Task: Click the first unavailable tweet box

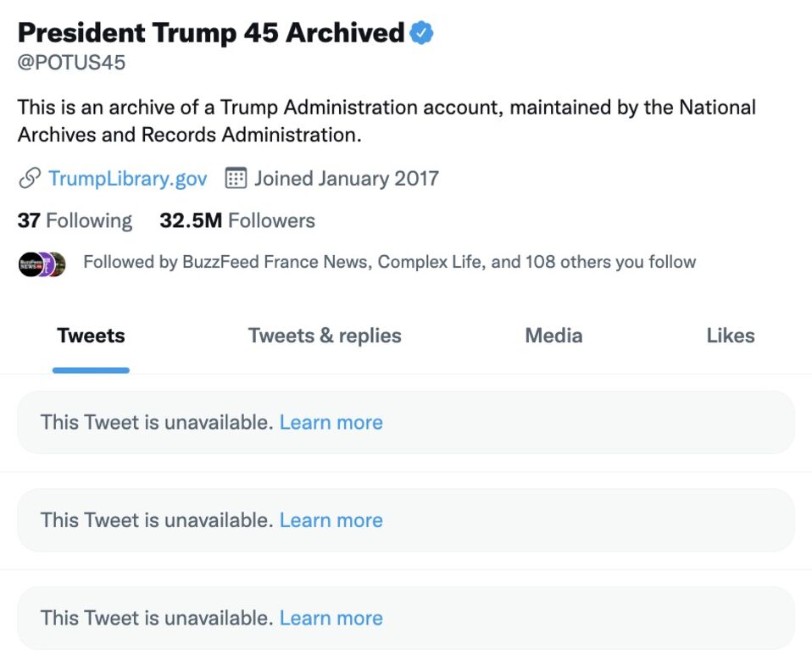Action: click(406, 422)
